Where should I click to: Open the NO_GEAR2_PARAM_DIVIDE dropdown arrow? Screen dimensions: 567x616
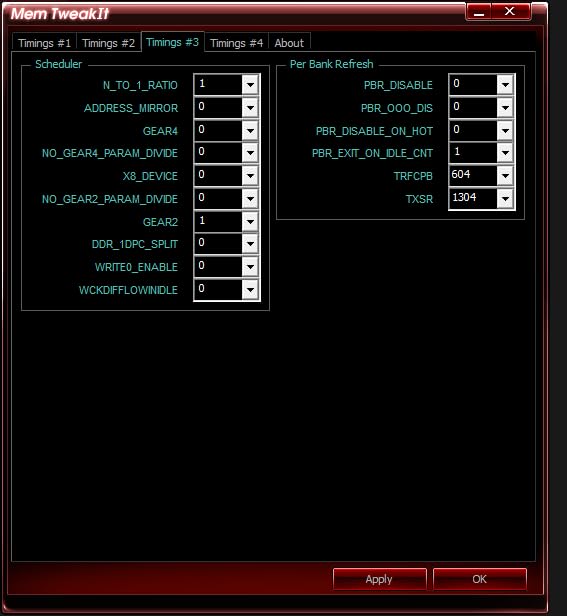250,198
